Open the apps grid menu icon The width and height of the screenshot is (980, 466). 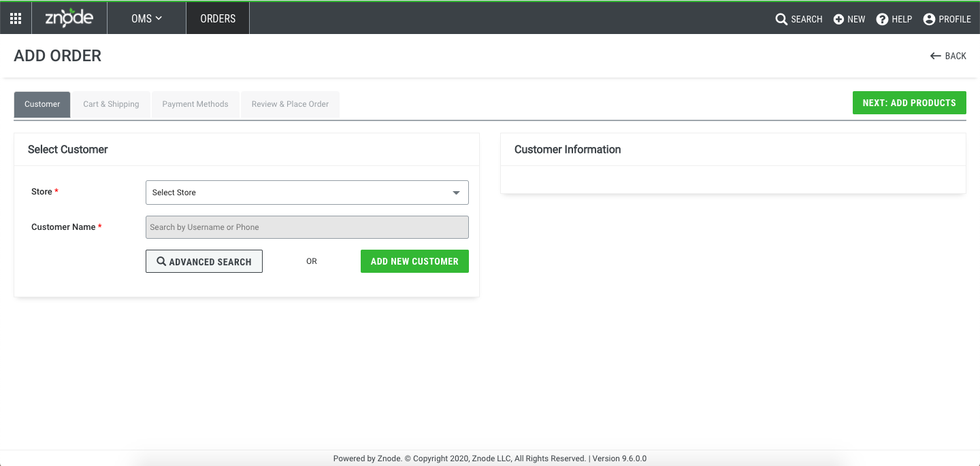(16, 18)
